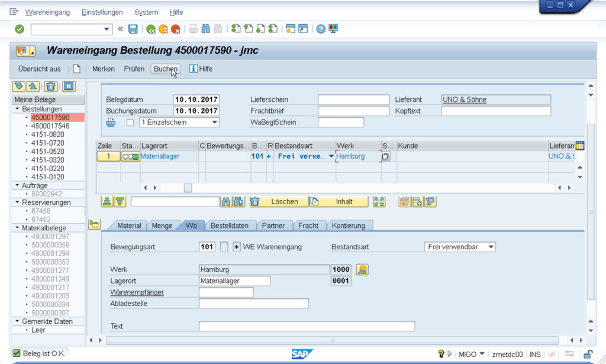Open the Wareneingang menu
Viewport: 606px width, 364px height.
pos(47,12)
